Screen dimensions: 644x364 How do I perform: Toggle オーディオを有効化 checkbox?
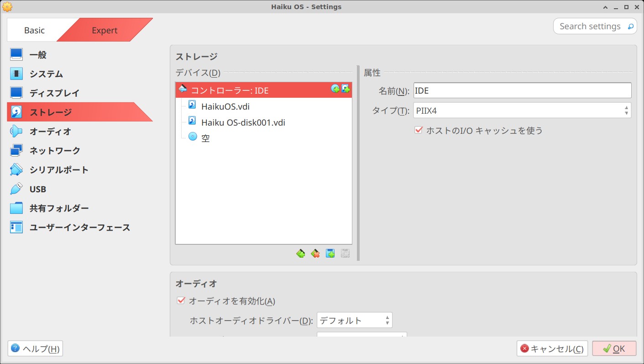coord(181,301)
